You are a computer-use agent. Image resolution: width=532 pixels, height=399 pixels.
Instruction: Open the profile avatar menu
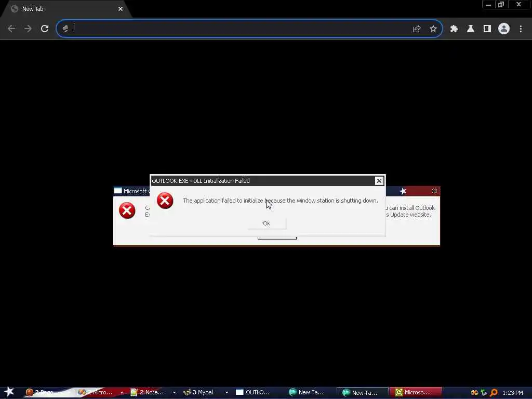(504, 29)
